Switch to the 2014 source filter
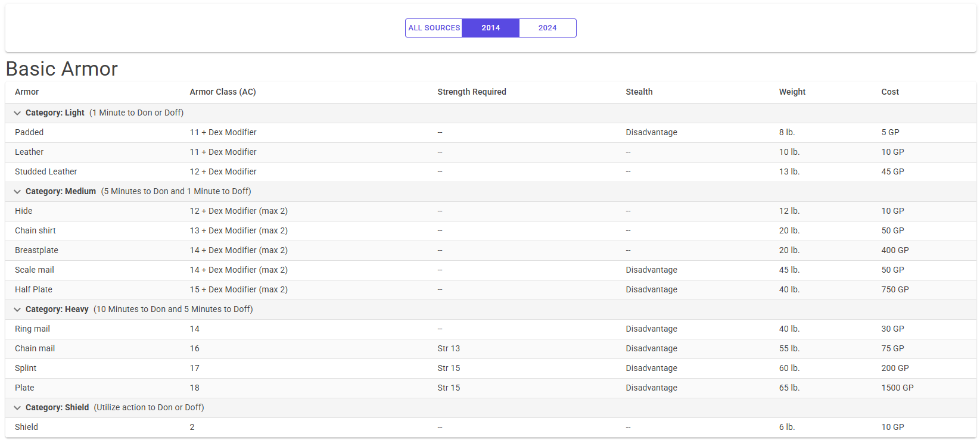This screenshot has width=980, height=443. (x=491, y=28)
